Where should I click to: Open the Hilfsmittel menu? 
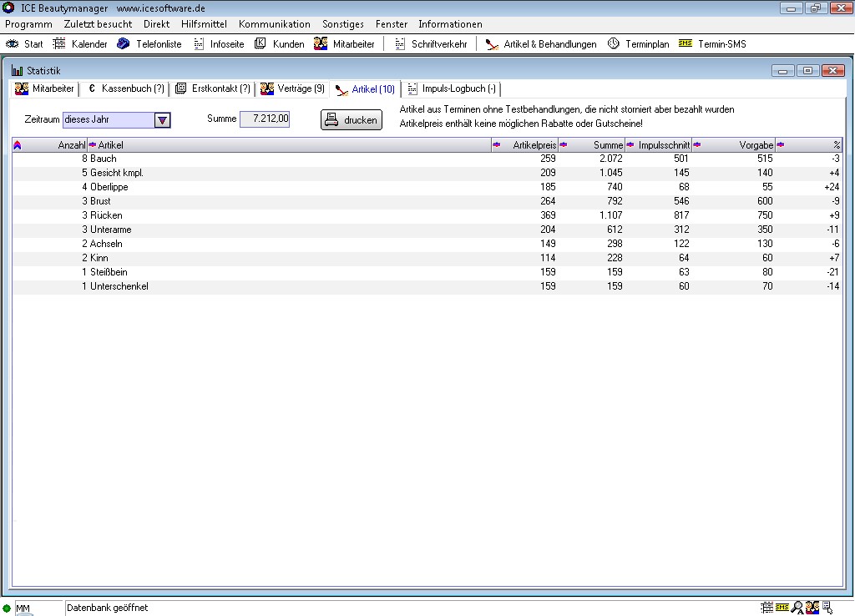[x=204, y=24]
